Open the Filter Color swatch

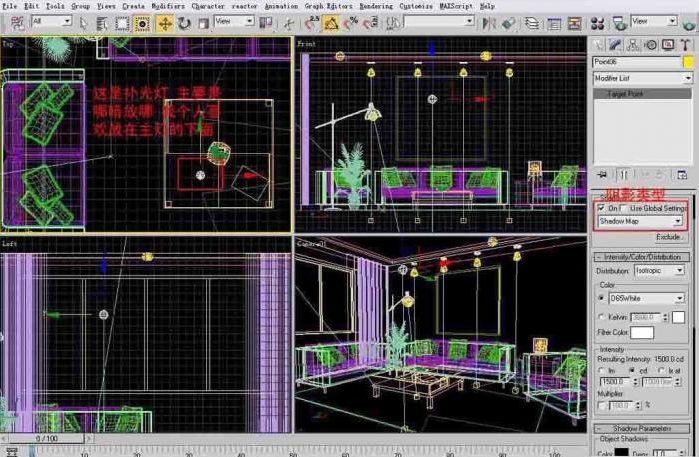[x=642, y=333]
